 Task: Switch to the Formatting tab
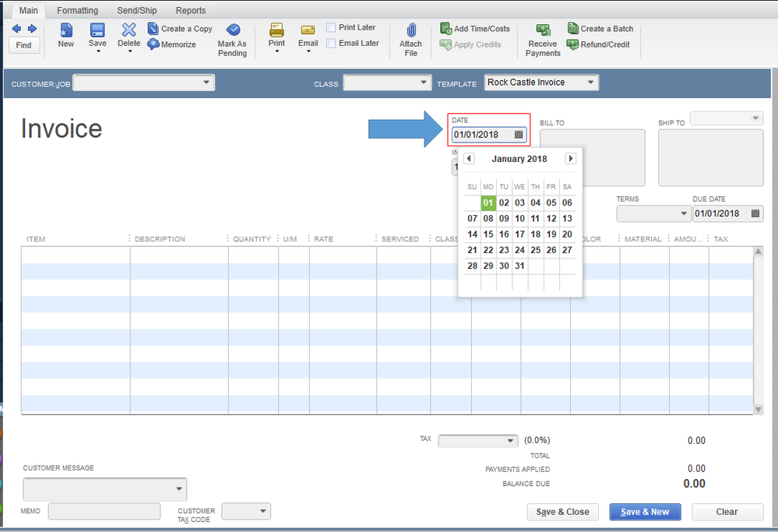point(77,10)
